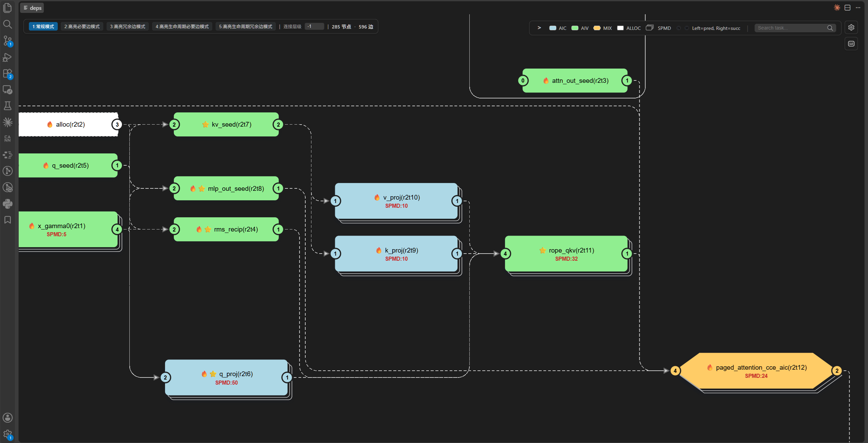This screenshot has width=868, height=443.
Task: Open the Bookmarks view
Action: [7, 220]
